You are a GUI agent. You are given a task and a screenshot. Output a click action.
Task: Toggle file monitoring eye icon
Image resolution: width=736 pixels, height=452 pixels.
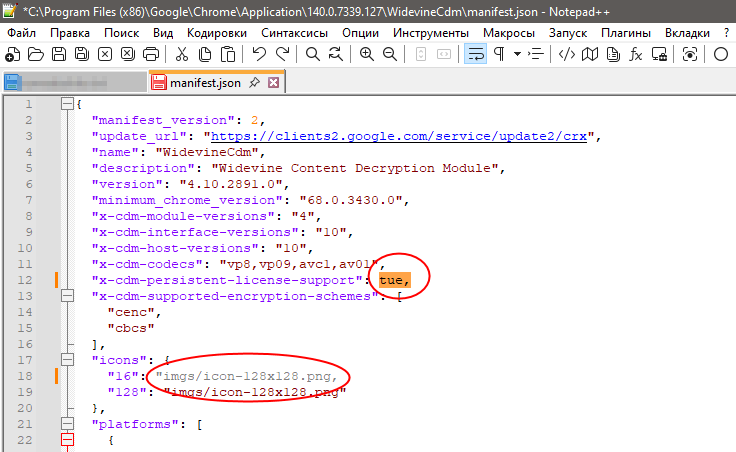(690, 54)
